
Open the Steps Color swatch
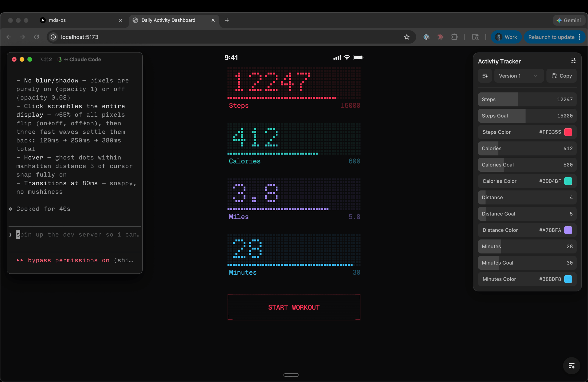click(x=568, y=132)
